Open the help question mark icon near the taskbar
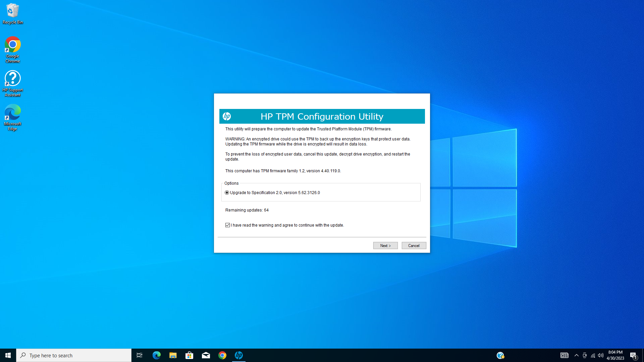Viewport: 644px width, 362px height. click(500, 355)
